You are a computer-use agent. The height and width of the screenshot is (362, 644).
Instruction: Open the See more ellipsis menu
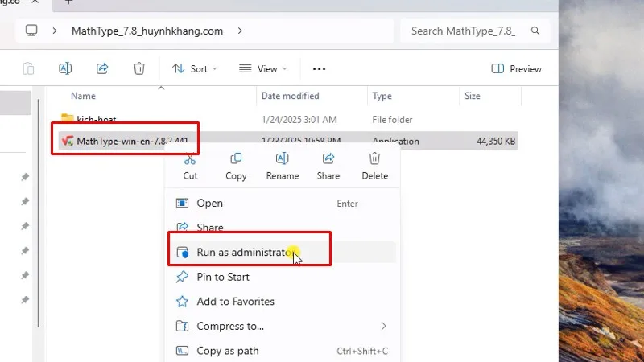point(319,69)
